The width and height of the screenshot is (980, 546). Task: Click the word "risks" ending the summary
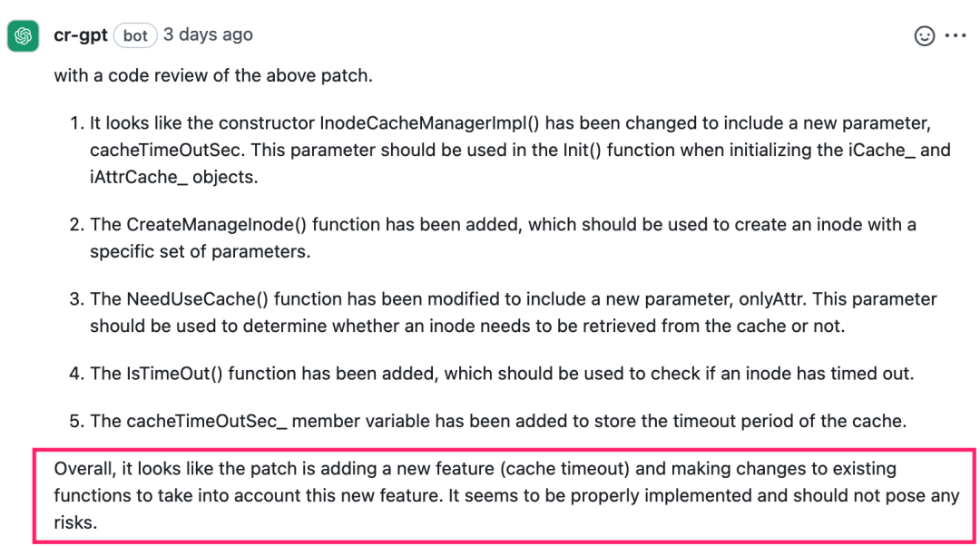(x=73, y=523)
